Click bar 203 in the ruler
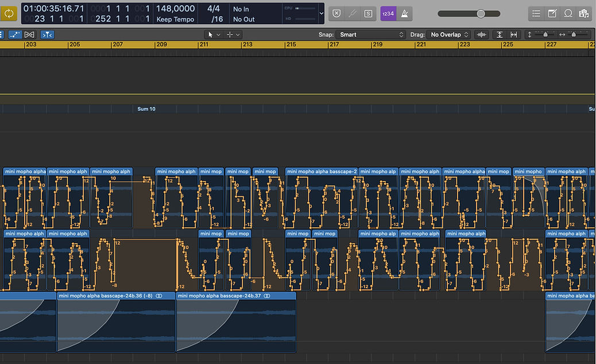 coord(31,44)
